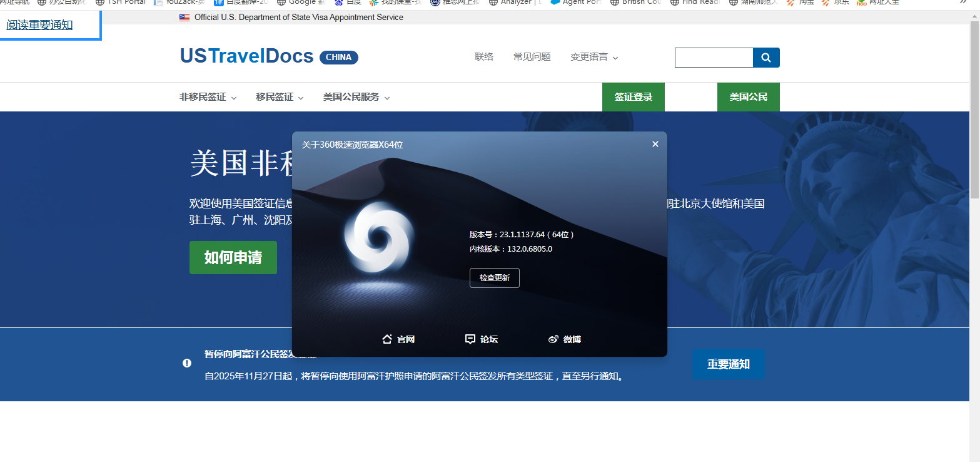Open the TSH Portal bookmark
980x462 pixels.
pyautogui.click(x=121, y=3)
